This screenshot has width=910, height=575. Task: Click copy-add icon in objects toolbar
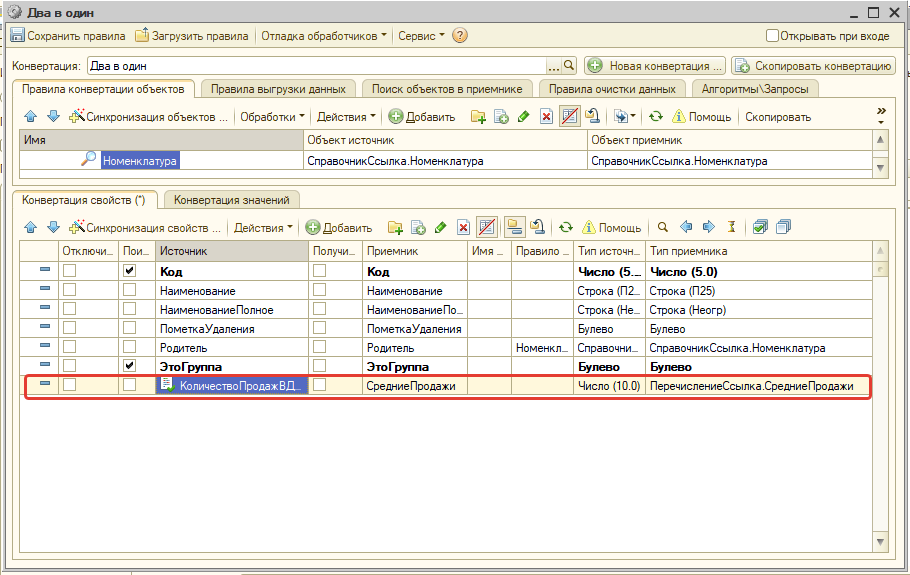[501, 117]
